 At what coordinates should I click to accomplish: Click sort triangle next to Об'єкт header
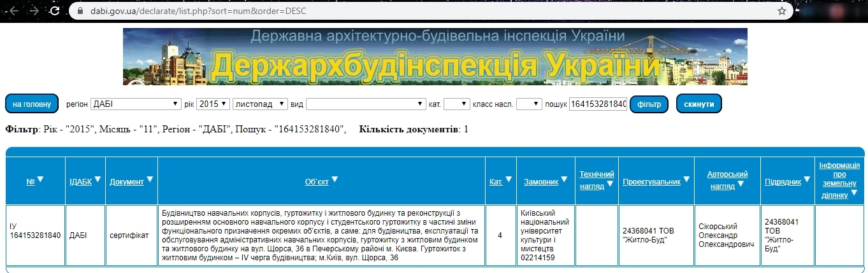[335, 179]
